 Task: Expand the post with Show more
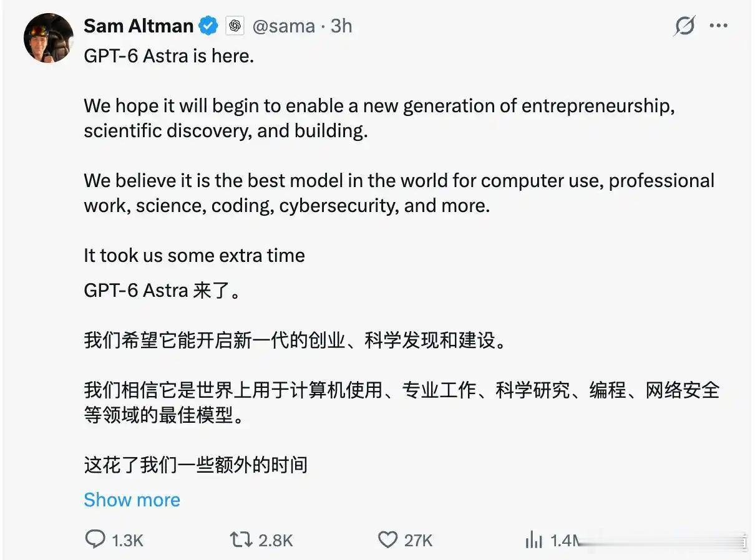point(132,500)
